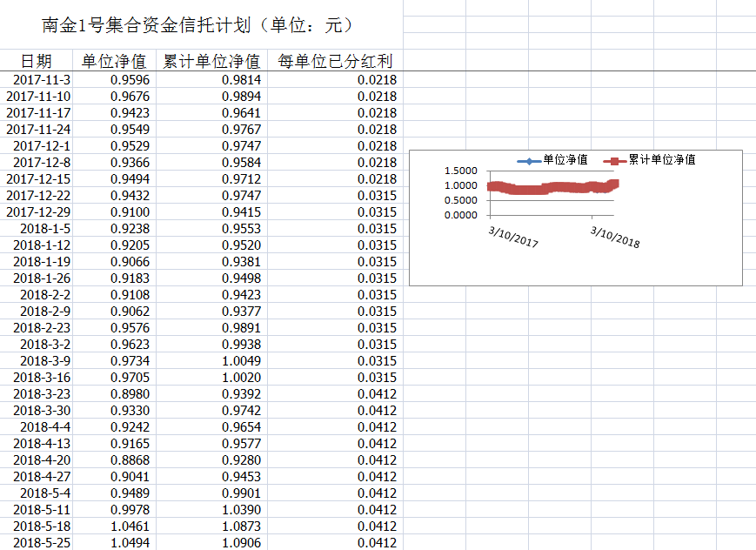Select the 每单位已分红利 header cell
The image size is (756, 550).
[335, 61]
